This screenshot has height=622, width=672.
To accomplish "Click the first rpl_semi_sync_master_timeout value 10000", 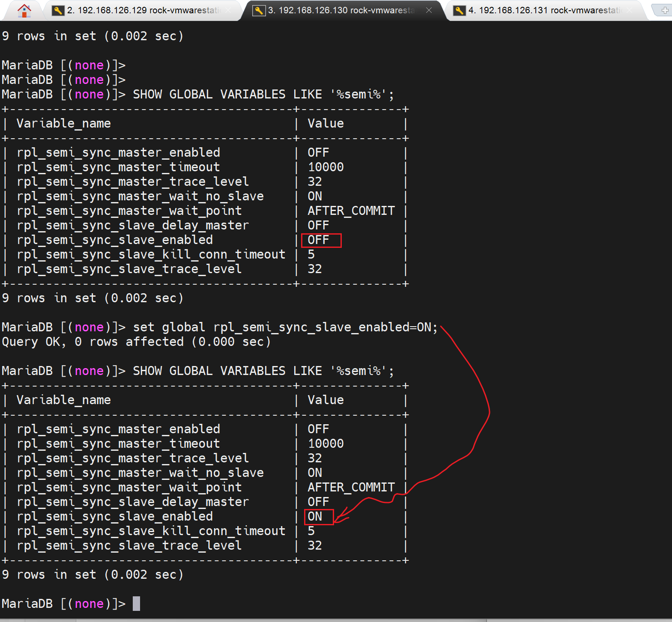I will [x=326, y=167].
